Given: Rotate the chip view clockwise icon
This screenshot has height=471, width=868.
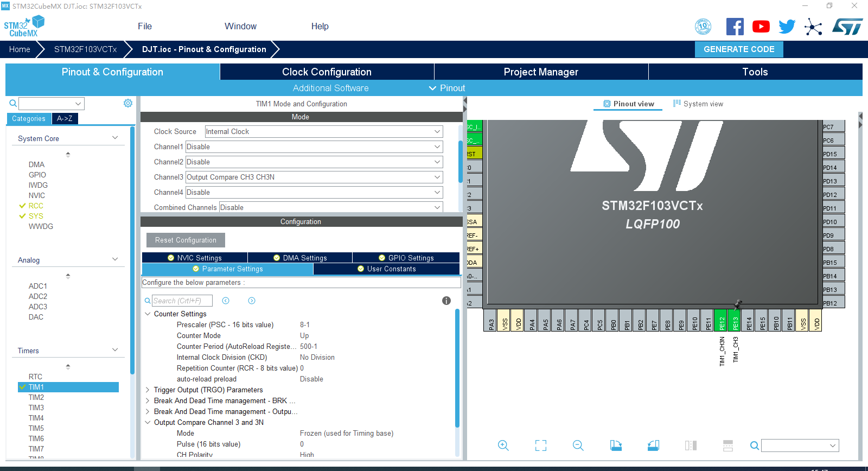Looking at the screenshot, I should pos(616,445).
